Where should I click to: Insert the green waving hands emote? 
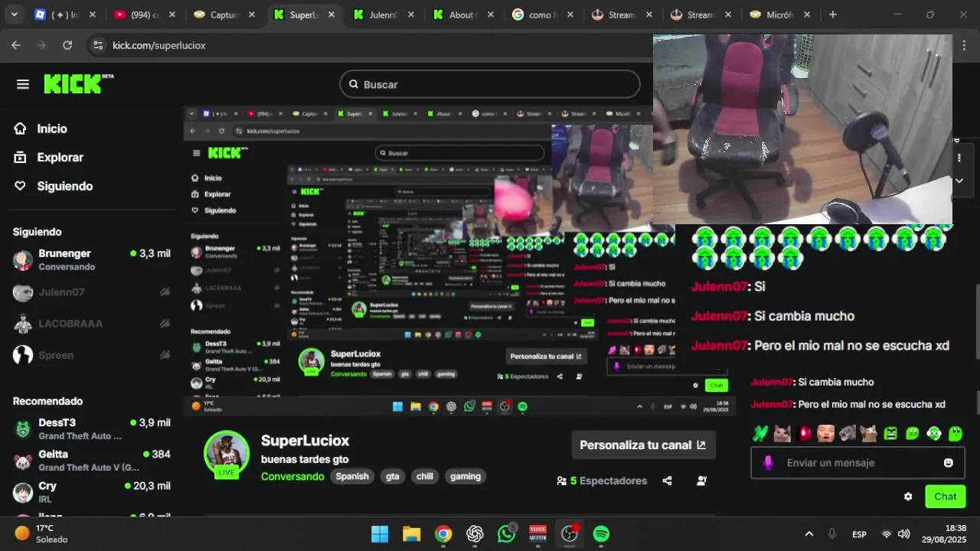coord(759,433)
